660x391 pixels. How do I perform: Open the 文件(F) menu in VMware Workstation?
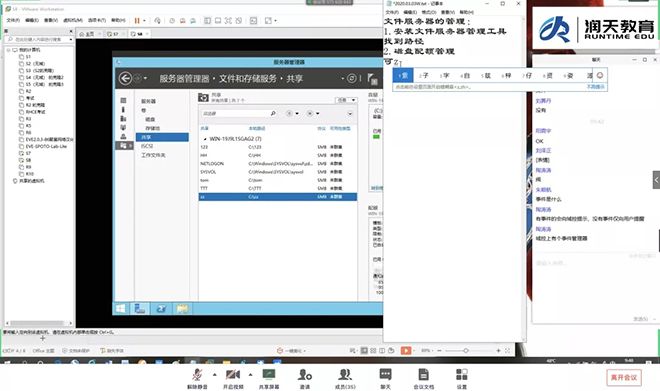click(13, 20)
